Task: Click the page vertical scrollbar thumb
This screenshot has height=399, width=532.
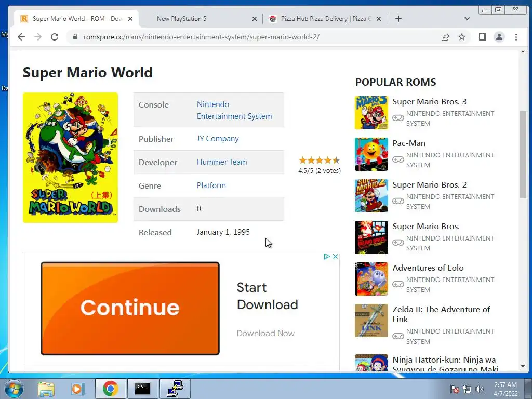Action: point(523,155)
